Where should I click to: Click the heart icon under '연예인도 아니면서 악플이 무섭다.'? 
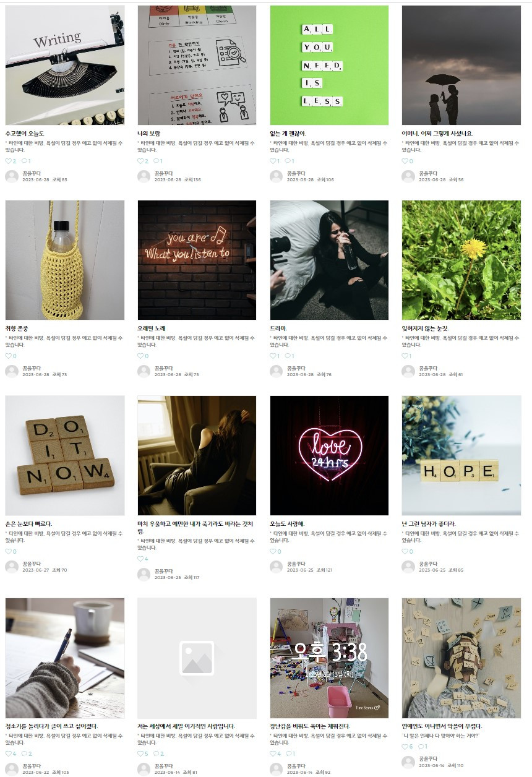click(x=405, y=746)
